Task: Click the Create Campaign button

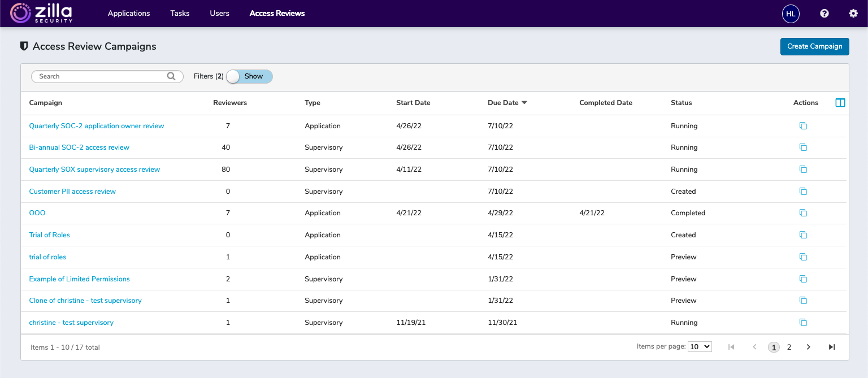Action: coord(814,46)
